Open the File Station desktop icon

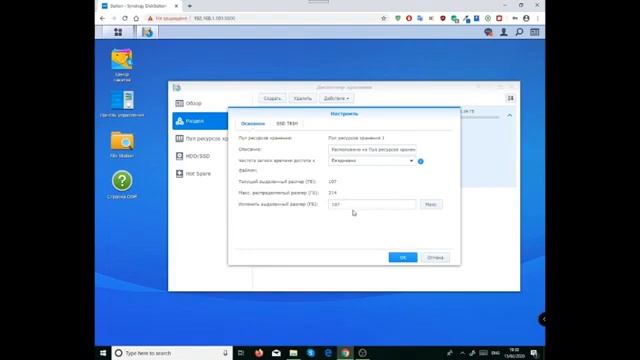tap(122, 145)
